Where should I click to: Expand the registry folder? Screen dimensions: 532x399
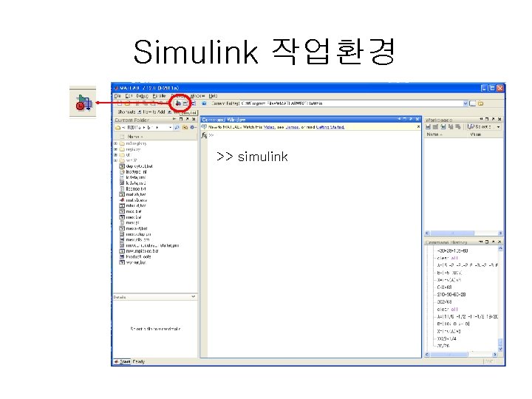(116, 149)
